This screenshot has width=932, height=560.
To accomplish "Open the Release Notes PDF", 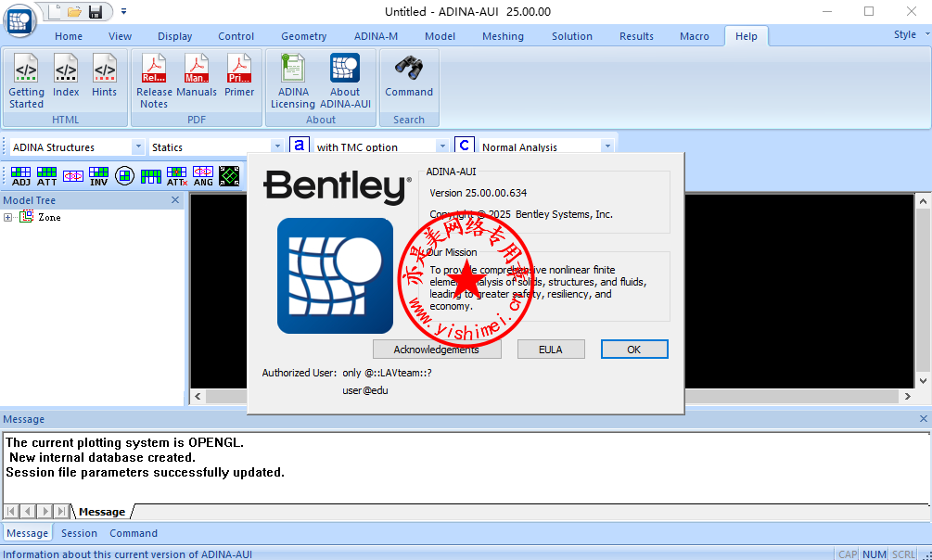I will tap(154, 82).
